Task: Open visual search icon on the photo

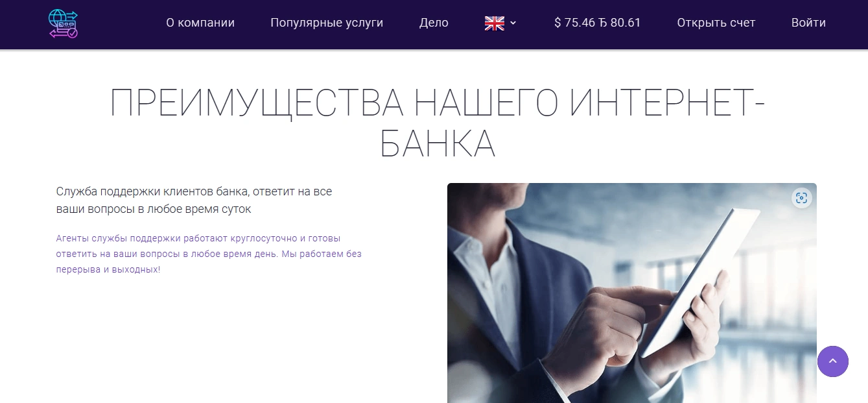Action: click(802, 198)
